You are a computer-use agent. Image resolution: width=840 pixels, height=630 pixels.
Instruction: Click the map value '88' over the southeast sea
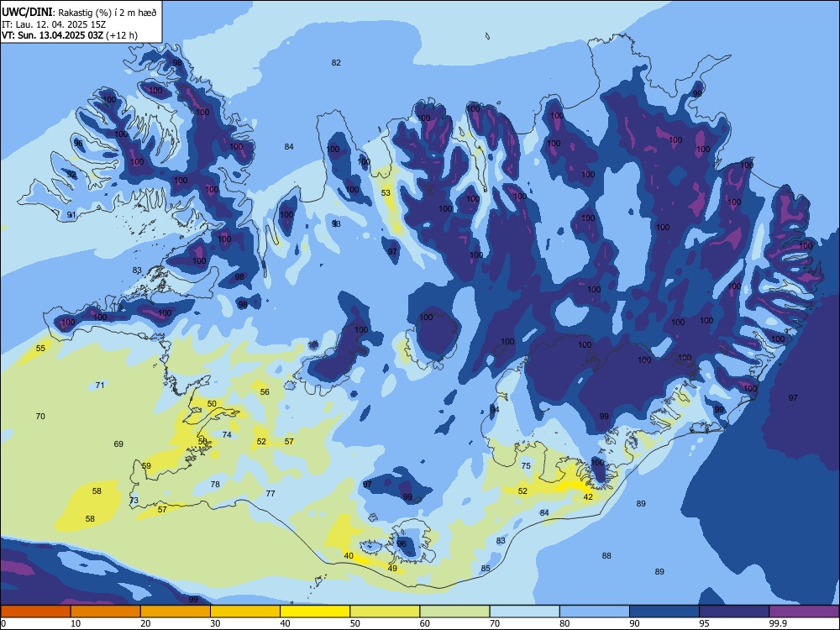[606, 556]
